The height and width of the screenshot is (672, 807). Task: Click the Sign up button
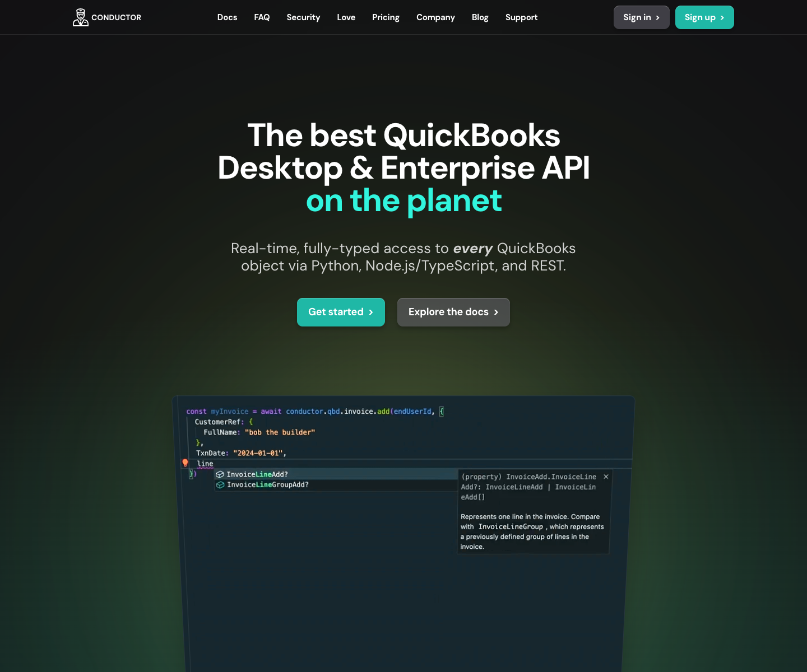pyautogui.click(x=704, y=17)
